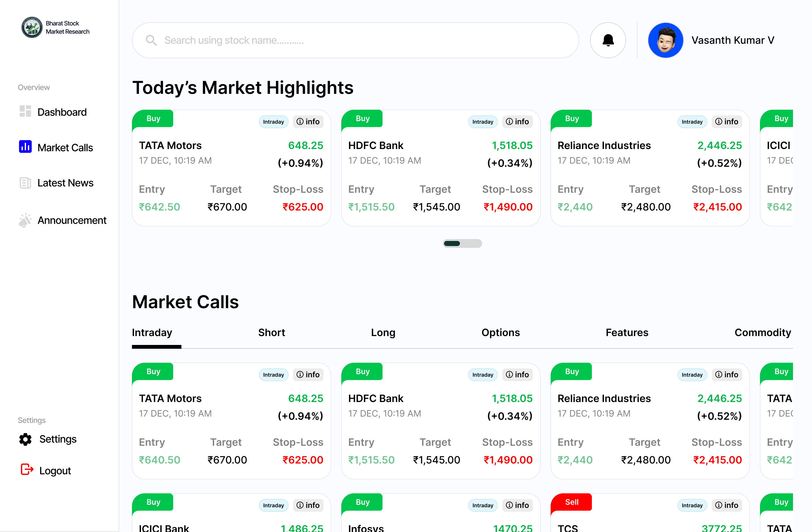Select the Market Calls chart icon
Image resolution: width=812 pixels, height=532 pixels.
[x=25, y=147]
